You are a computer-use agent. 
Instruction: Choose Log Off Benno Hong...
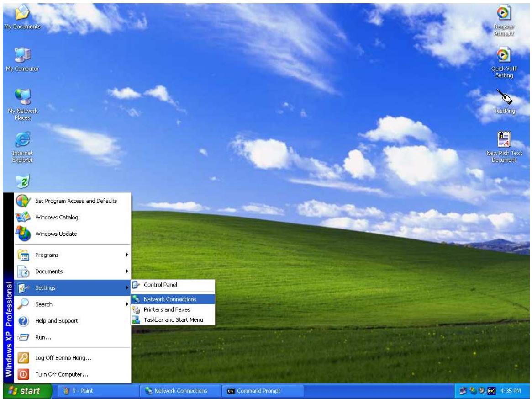tap(72, 358)
